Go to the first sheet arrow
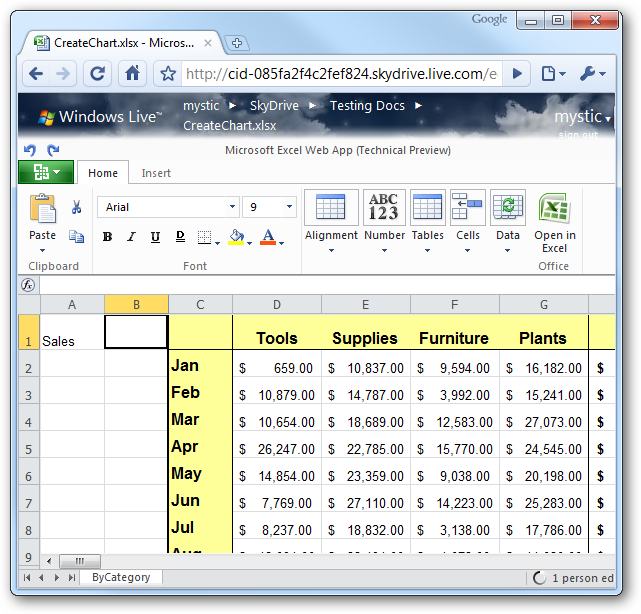The image size is (641, 614). click(27, 578)
